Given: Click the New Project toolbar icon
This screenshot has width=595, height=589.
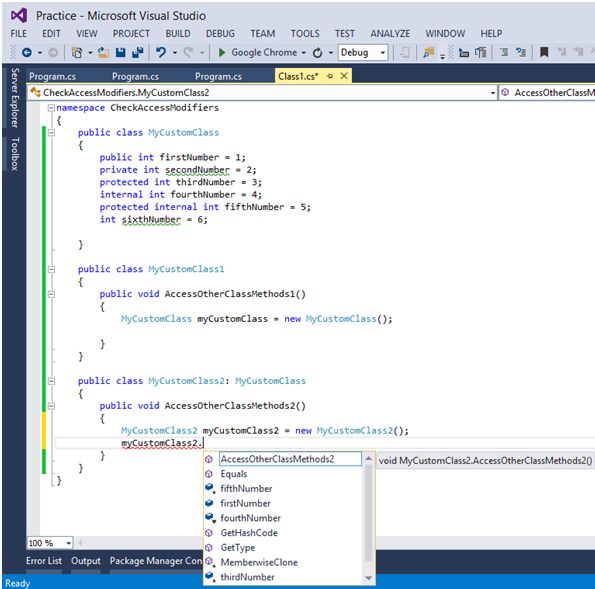Looking at the screenshot, I should point(77,52).
